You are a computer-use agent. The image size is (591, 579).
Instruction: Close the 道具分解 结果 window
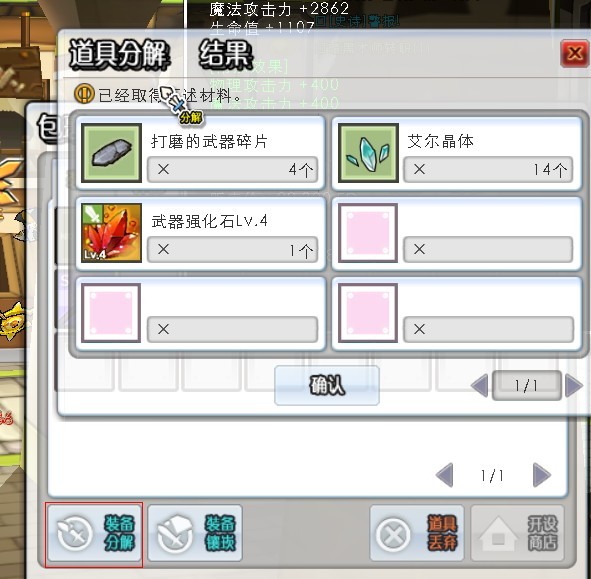[x=574, y=54]
